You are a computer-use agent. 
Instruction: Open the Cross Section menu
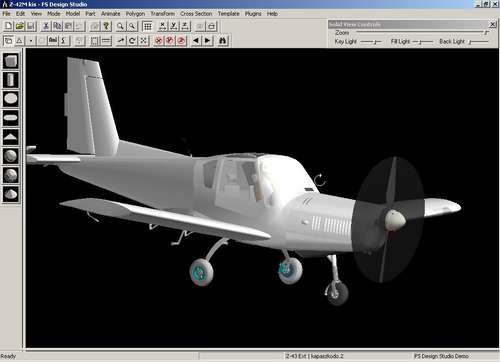(x=196, y=14)
